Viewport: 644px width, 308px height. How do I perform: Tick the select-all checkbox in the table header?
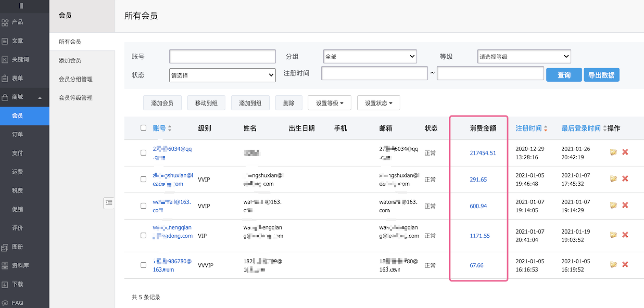click(x=143, y=128)
